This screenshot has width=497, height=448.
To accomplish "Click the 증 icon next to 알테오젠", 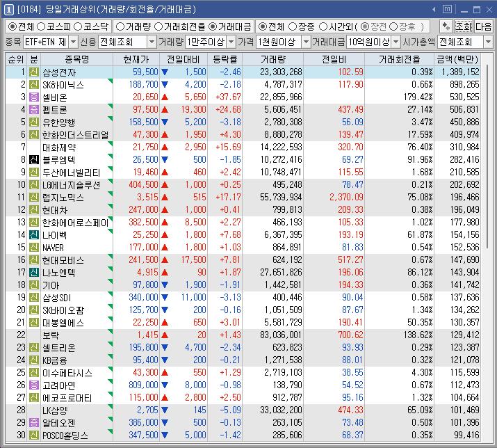I will tap(34, 423).
